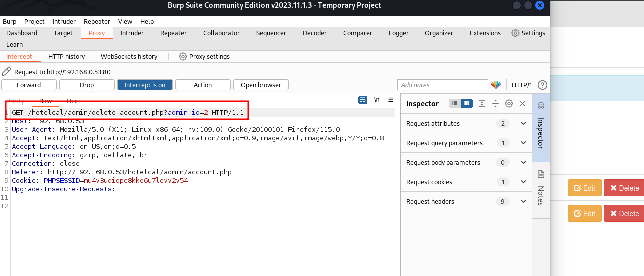
Task: Open the Target tab
Action: pyautogui.click(x=63, y=33)
